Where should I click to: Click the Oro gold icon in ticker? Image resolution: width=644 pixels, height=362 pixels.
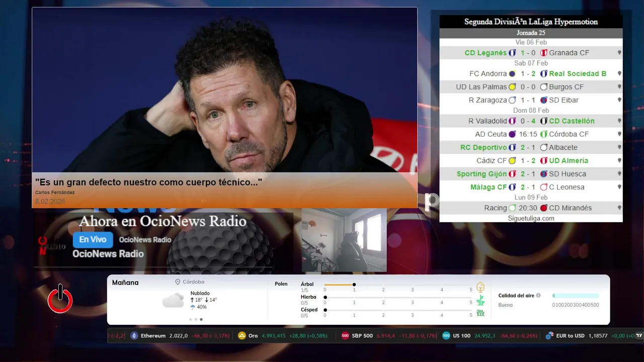pos(242,336)
